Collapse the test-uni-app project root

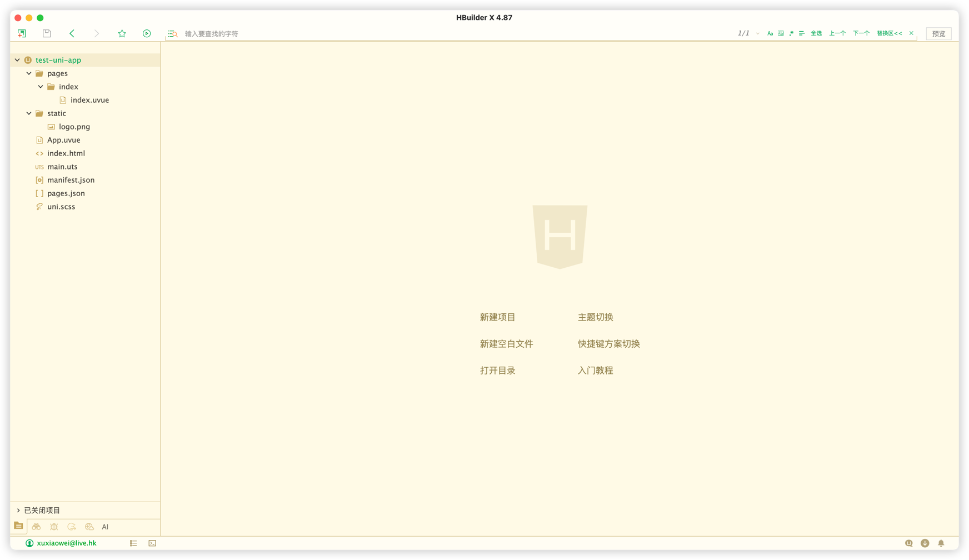pos(17,60)
